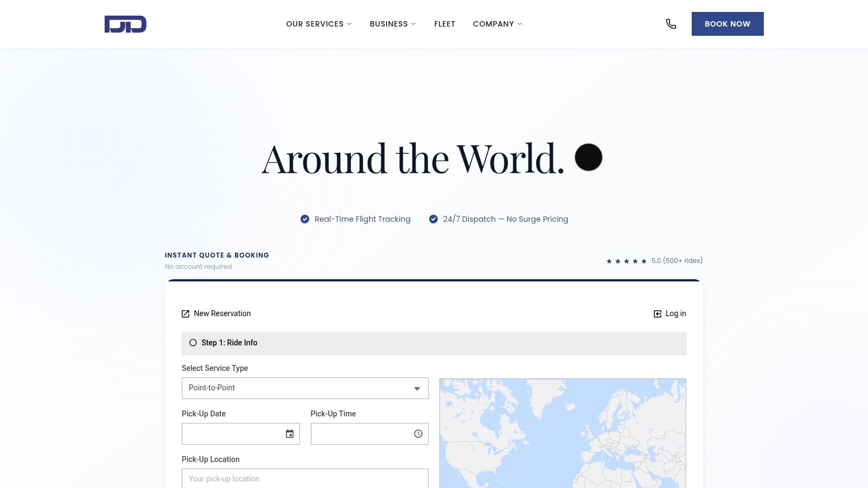868x488 pixels.
Task: Expand the Our Services menu
Action: pos(319,24)
